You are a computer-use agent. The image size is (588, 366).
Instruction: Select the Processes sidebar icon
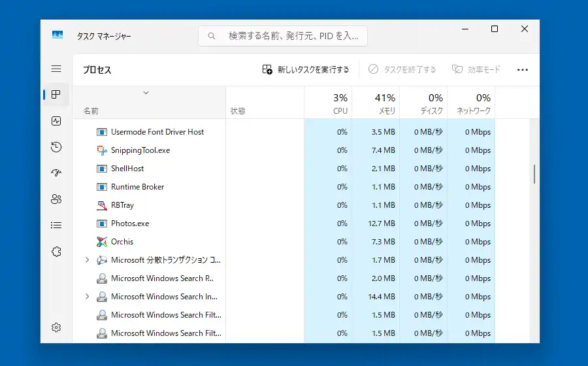[56, 95]
